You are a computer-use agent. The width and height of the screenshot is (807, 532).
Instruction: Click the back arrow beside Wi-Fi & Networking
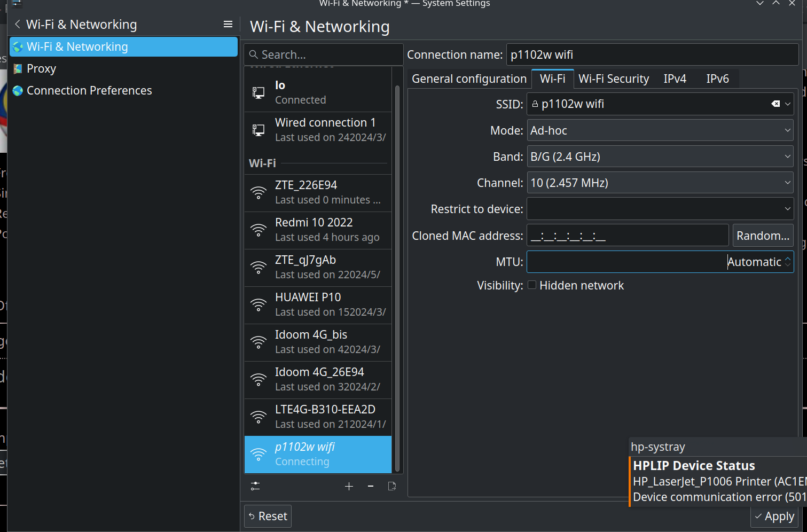[x=18, y=24]
